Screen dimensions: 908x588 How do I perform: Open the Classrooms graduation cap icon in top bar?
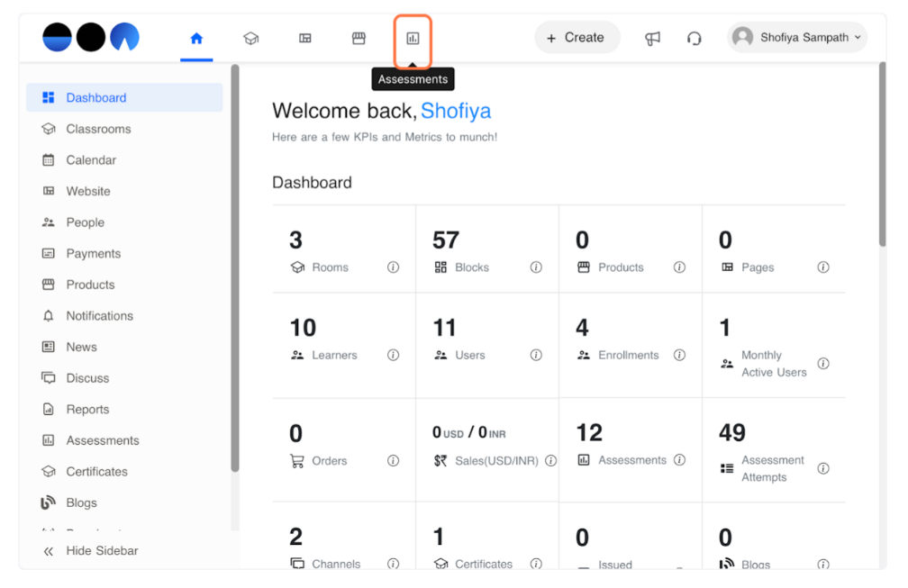(x=250, y=38)
